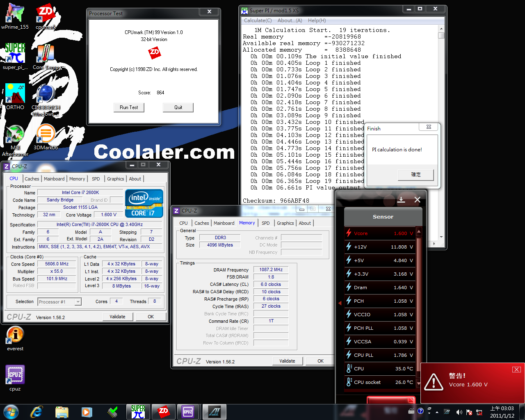Switch to CPU-Z via taskbar button
Screen dimensions: 525x420
[188, 411]
